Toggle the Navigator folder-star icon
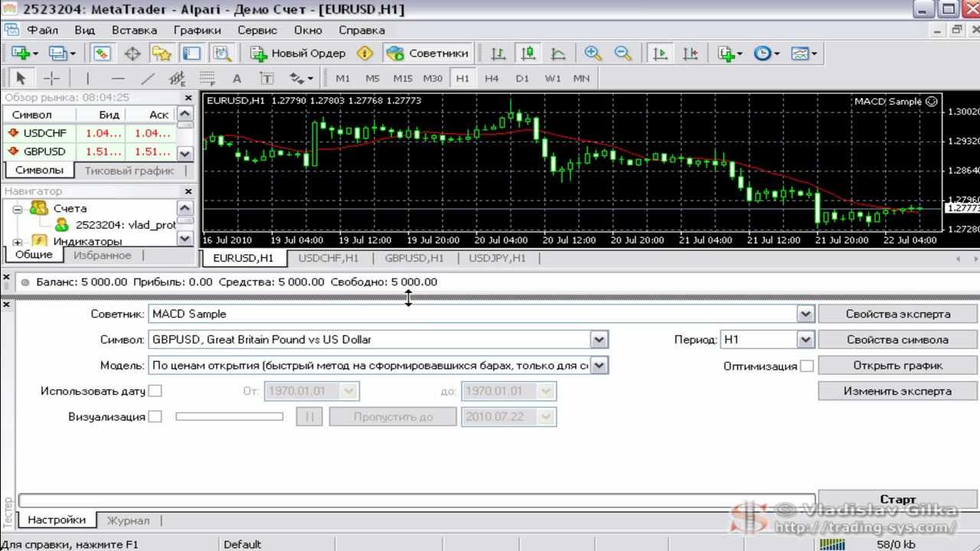980x551 pixels. [162, 54]
